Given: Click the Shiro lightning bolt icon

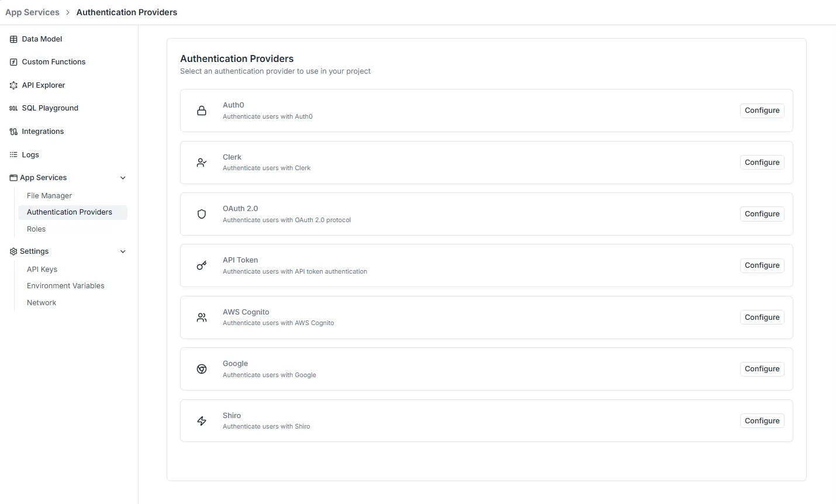Looking at the screenshot, I should tap(202, 421).
